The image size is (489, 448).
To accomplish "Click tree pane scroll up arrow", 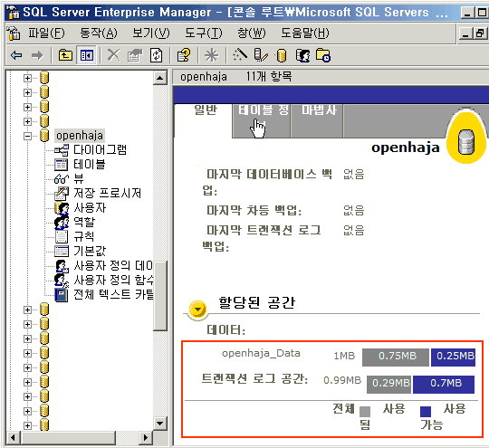I will tap(160, 78).
